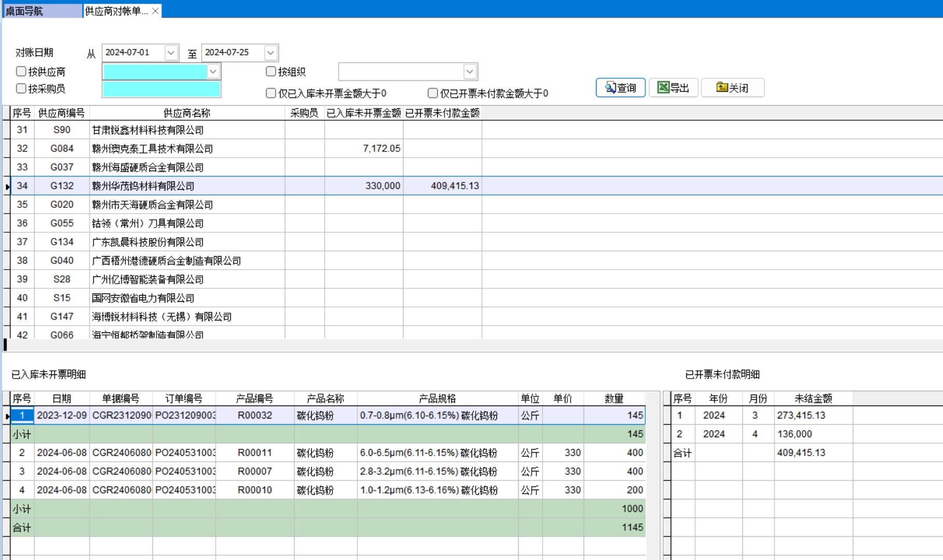Open the start date 2024-07-01 dropdown

click(x=171, y=53)
